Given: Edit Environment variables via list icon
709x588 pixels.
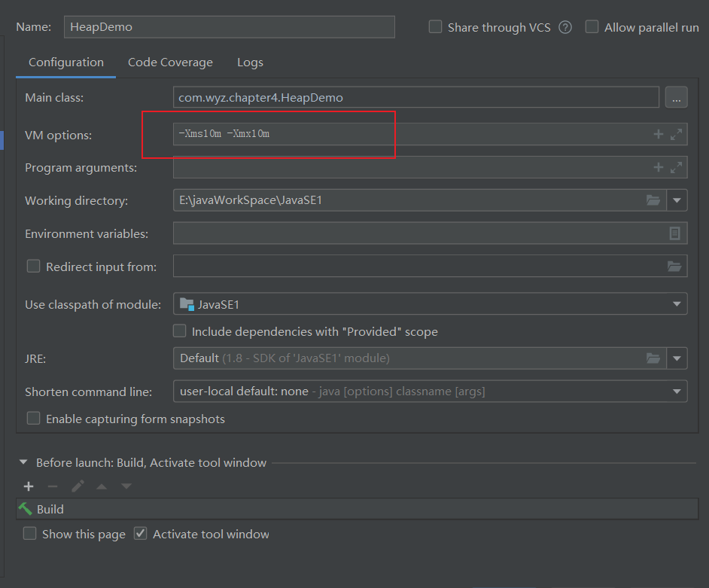Looking at the screenshot, I should (675, 233).
